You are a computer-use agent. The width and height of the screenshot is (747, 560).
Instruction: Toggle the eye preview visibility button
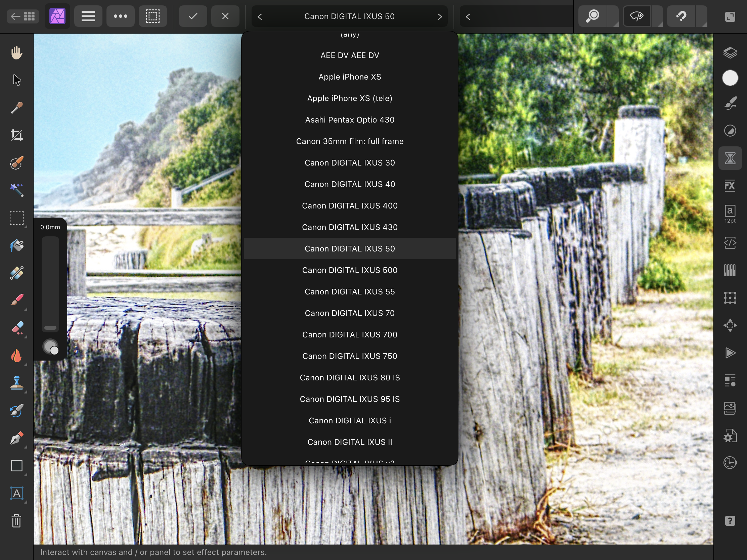point(637,16)
